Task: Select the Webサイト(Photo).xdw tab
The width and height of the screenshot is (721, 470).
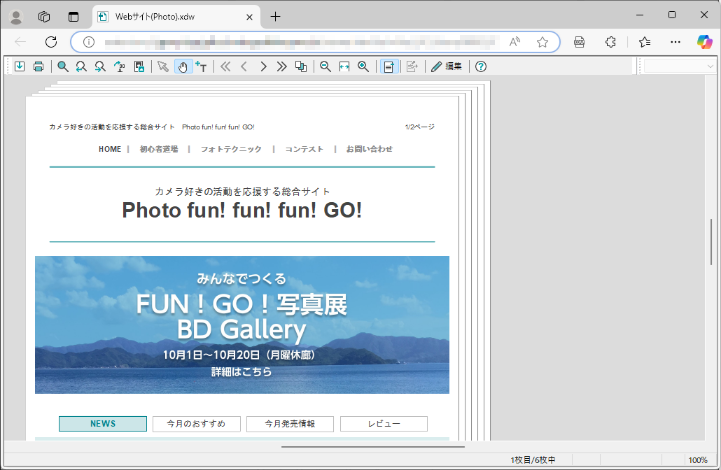Action: point(176,17)
